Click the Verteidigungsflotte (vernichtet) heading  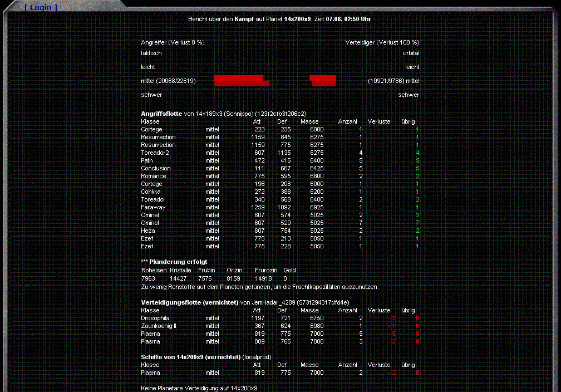[189, 302]
